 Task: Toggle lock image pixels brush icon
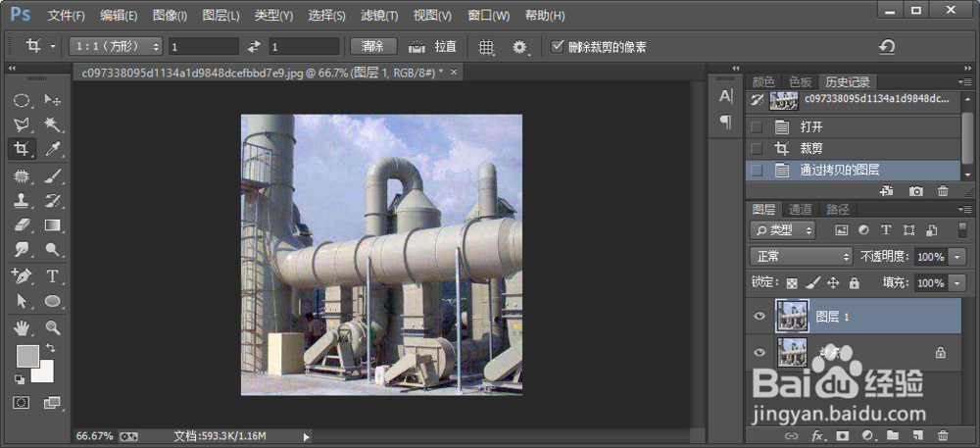pos(812,283)
